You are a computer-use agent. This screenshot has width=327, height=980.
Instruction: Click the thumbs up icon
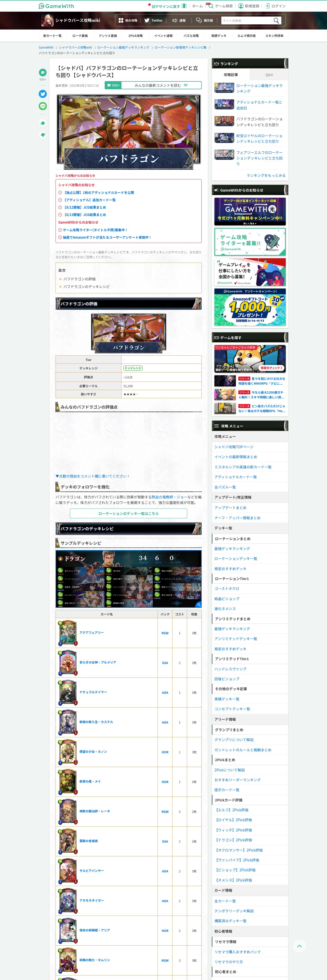(43, 123)
